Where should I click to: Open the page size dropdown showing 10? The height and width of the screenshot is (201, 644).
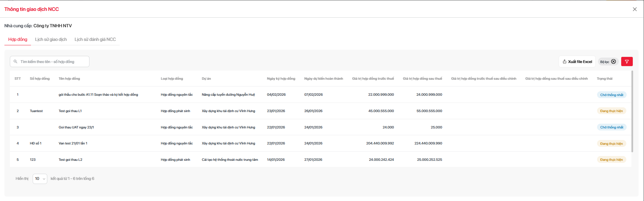[40, 179]
